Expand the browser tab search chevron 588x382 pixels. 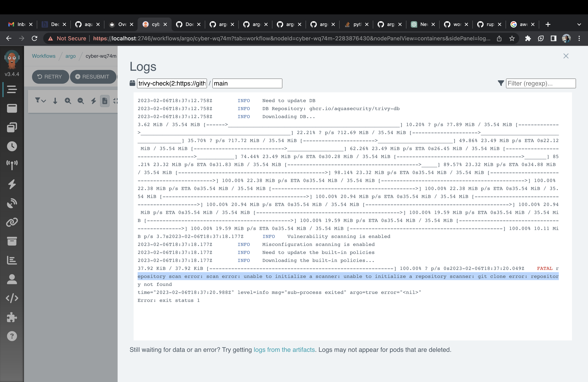(579, 24)
